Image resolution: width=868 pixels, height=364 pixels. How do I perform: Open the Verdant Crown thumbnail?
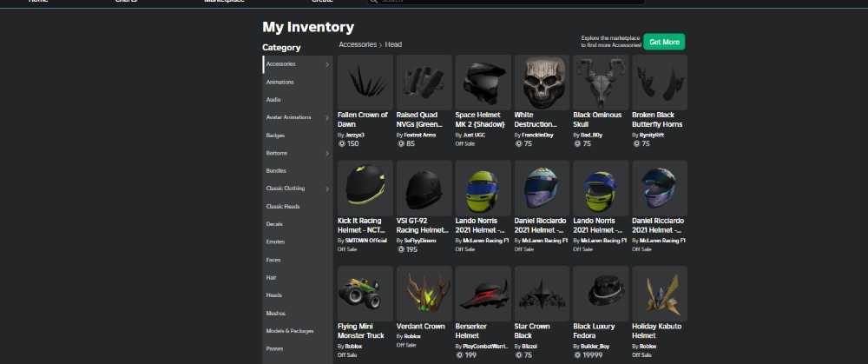[424, 294]
